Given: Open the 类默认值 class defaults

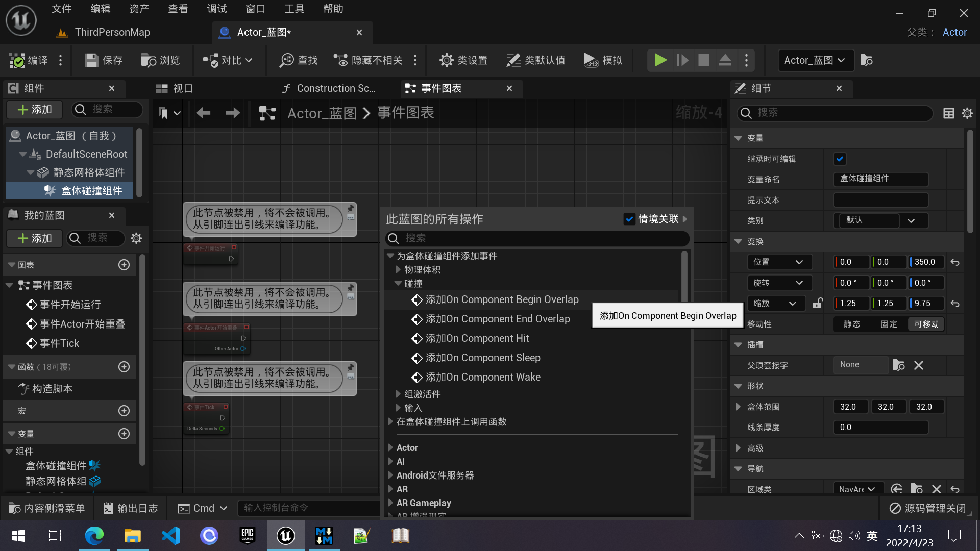Looking at the screenshot, I should click(x=535, y=60).
